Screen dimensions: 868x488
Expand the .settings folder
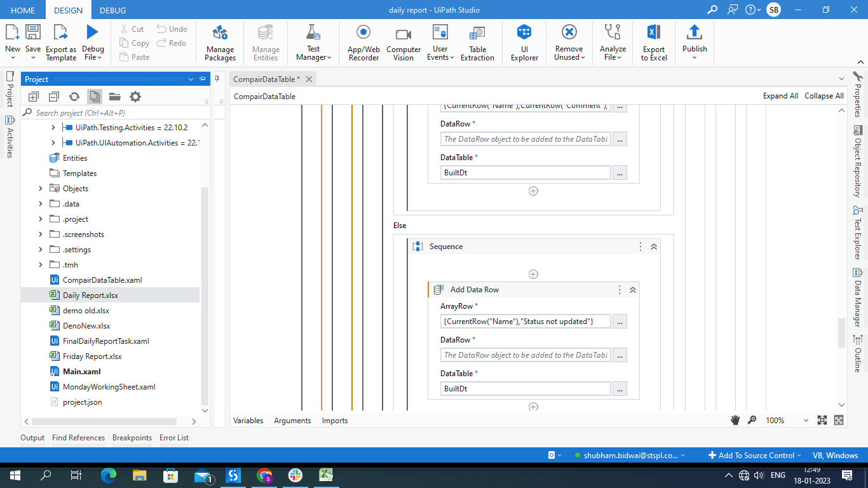[x=41, y=250]
